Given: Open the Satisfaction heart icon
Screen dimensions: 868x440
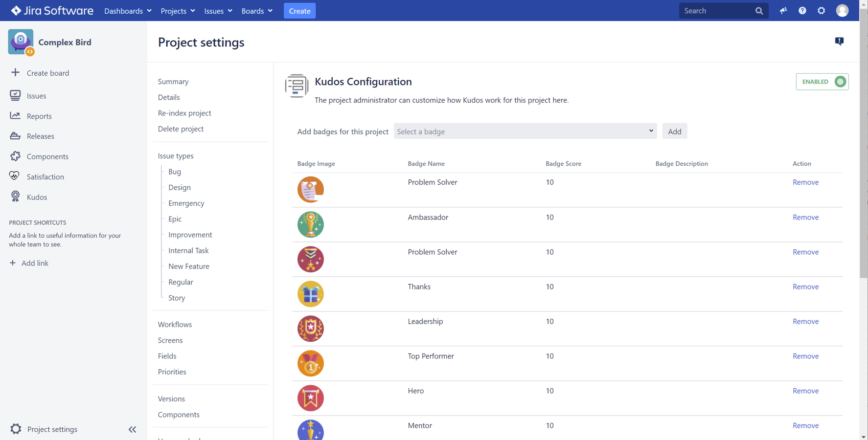Looking at the screenshot, I should coord(15,176).
